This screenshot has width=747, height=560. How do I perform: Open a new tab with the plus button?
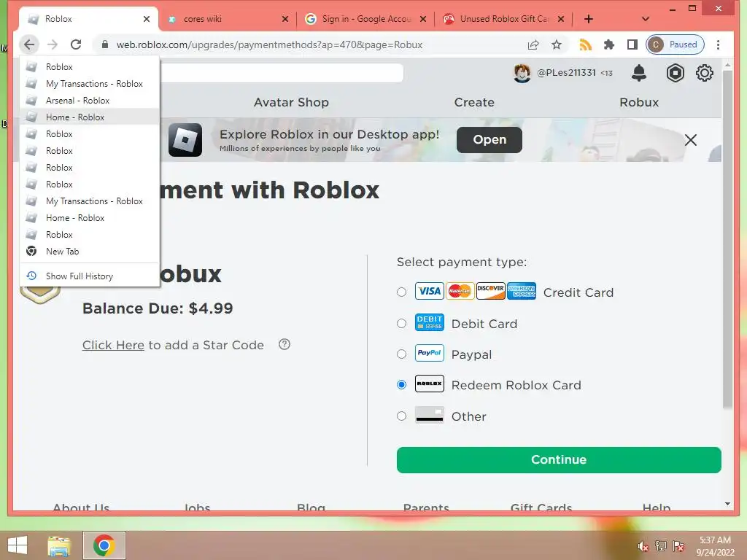click(589, 19)
